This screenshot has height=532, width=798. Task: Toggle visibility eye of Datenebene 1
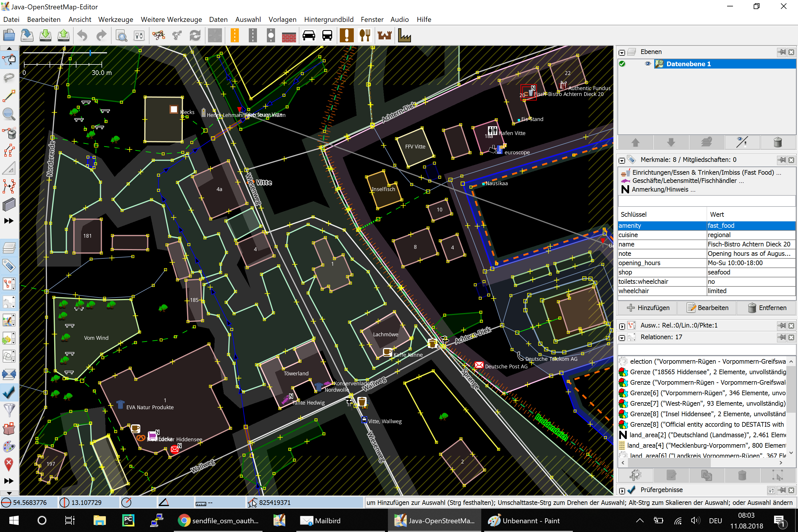pos(648,64)
